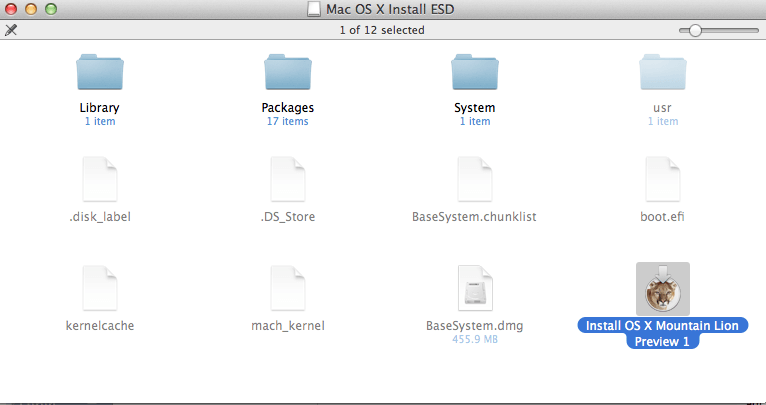Click the hidden usr folder
Screen dimensions: 766x405
point(662,73)
